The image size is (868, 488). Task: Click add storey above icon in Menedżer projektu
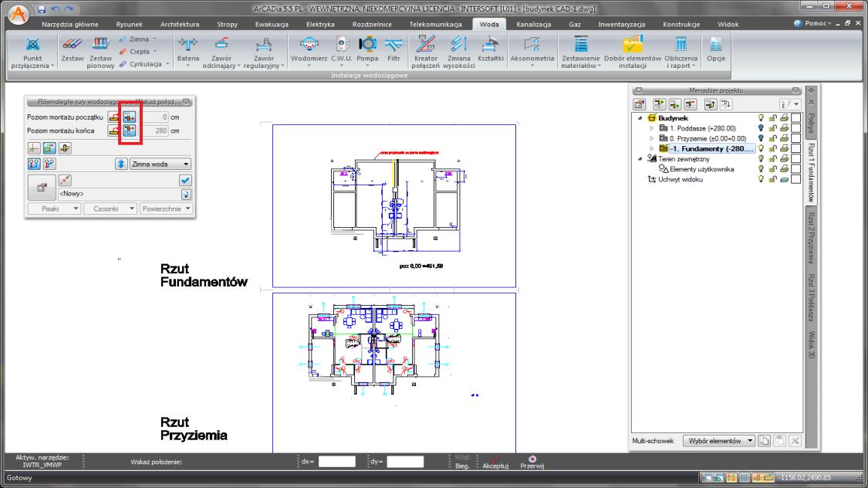point(660,104)
